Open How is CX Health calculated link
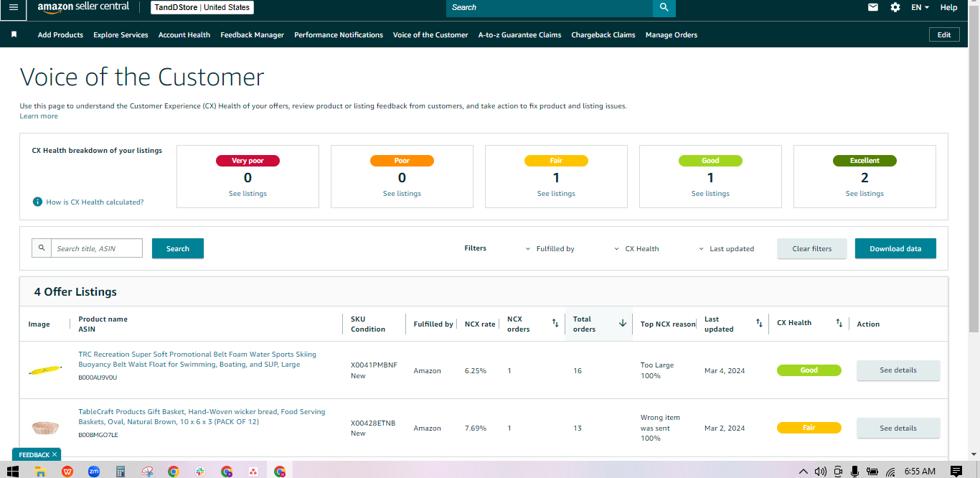 (95, 202)
